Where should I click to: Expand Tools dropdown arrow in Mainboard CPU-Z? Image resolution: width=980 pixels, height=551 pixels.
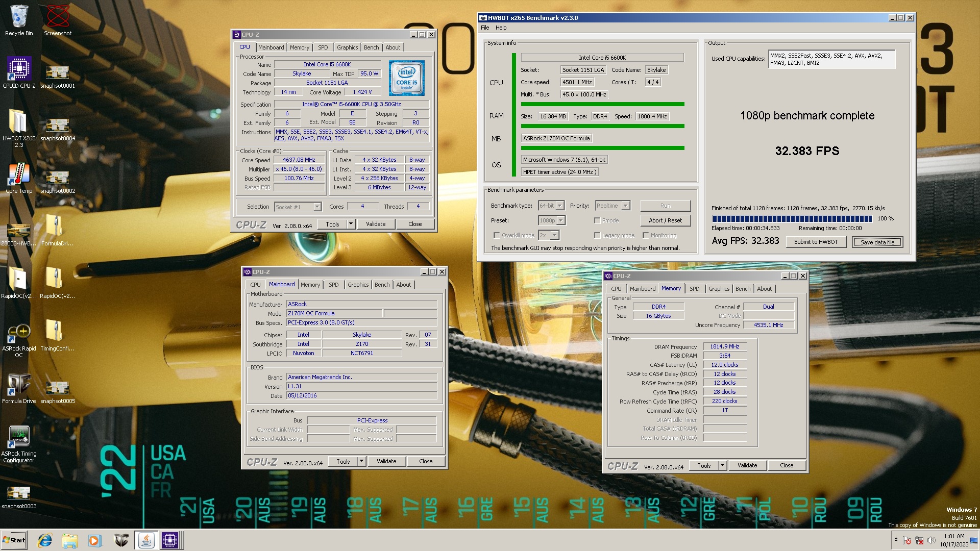point(361,461)
